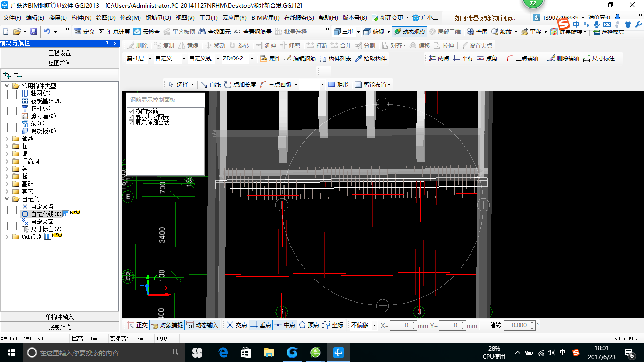This screenshot has height=362, width=644.
Task: Click the 单构件输入 panel button
Action: (x=59, y=317)
